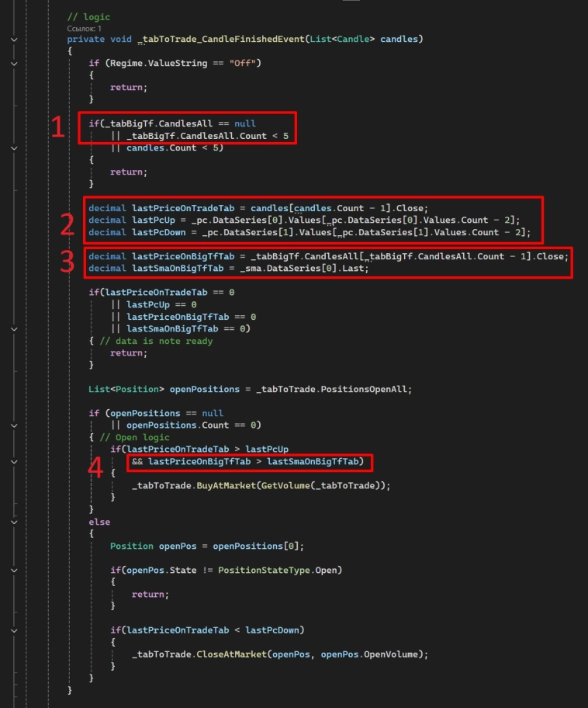The height and width of the screenshot is (708, 588).
Task: Click PositionStateType.Open enum value
Action: [x=278, y=571]
